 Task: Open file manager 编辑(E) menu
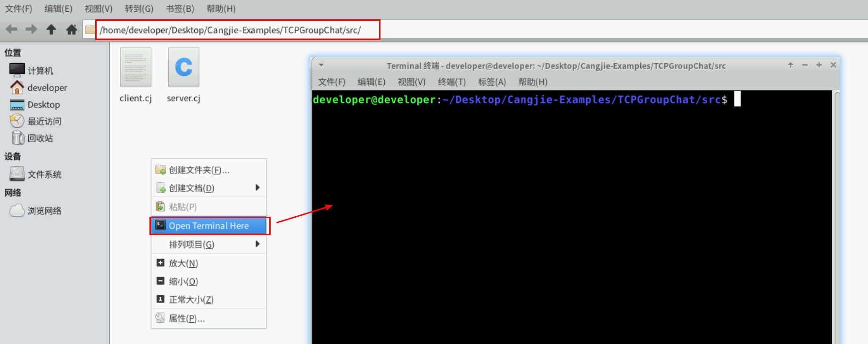click(58, 8)
